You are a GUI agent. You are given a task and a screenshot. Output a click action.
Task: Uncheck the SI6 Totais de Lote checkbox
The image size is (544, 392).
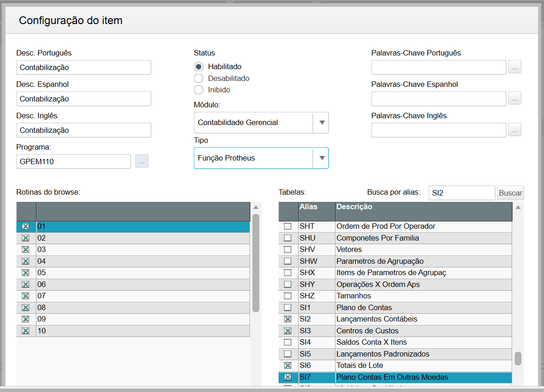tap(288, 366)
